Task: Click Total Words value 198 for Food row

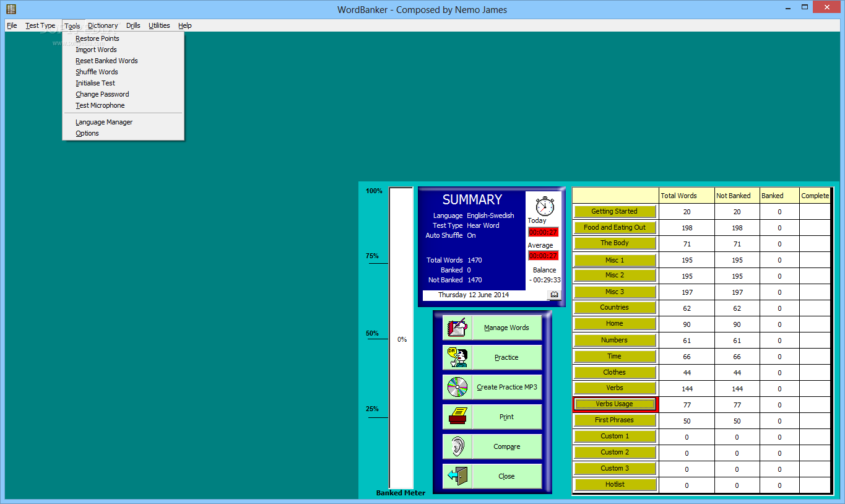Action: coord(687,228)
